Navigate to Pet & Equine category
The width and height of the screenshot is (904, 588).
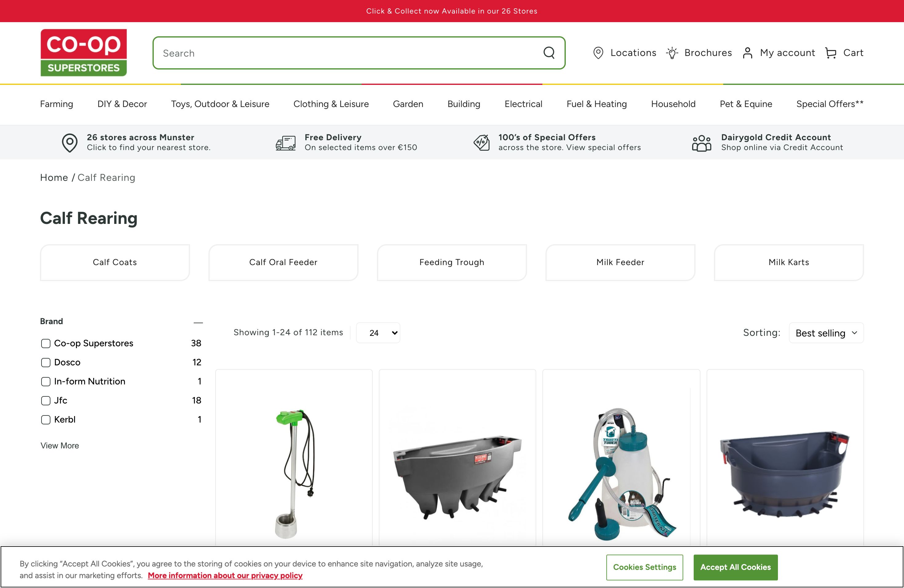tap(746, 104)
